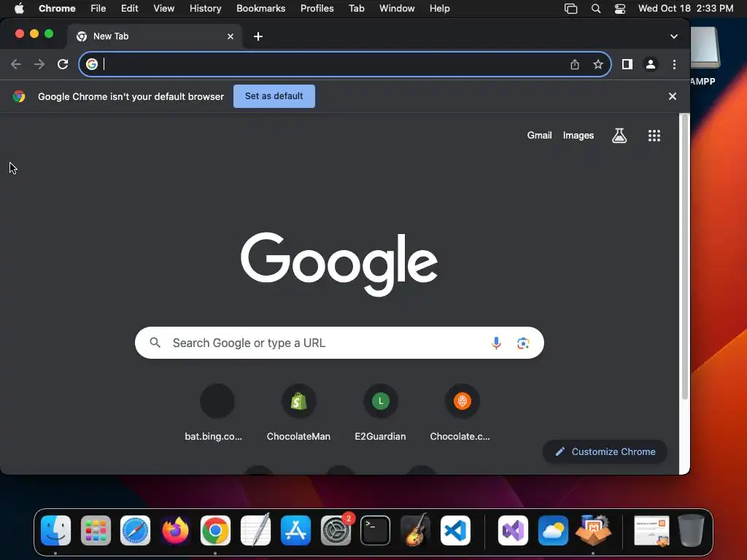Image resolution: width=747 pixels, height=560 pixels.
Task: Open the Edit menu
Action: click(x=129, y=9)
